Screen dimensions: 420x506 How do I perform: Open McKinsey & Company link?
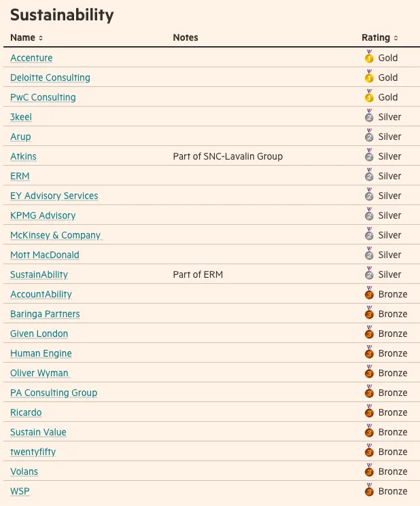tap(56, 235)
